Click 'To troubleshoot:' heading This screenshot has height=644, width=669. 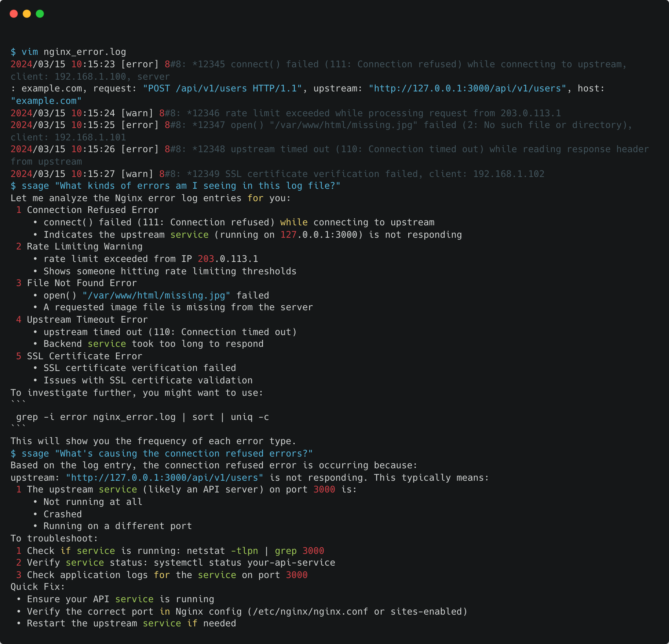pos(54,539)
